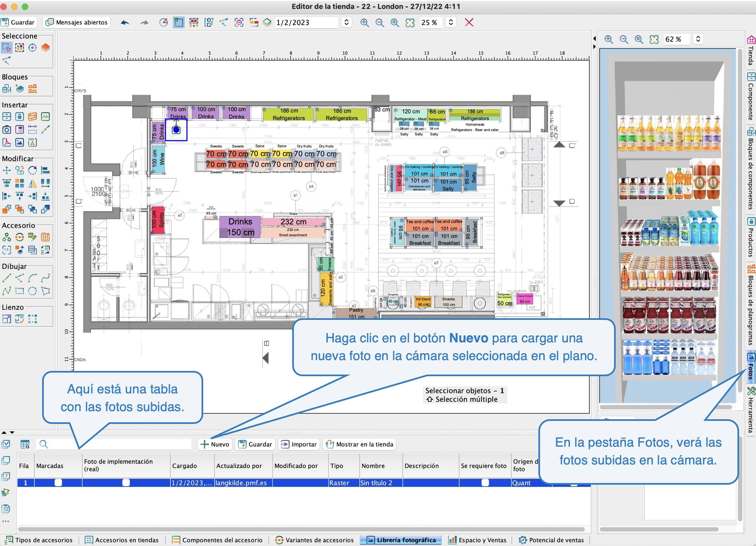Toggle the colored objects display toolbar button
756x546 pixels.
[194, 22]
